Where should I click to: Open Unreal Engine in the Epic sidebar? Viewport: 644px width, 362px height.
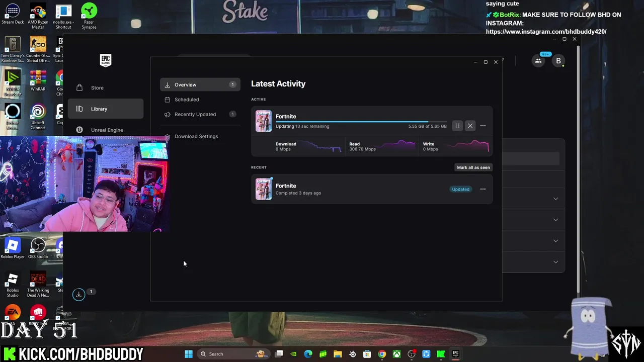(x=106, y=130)
